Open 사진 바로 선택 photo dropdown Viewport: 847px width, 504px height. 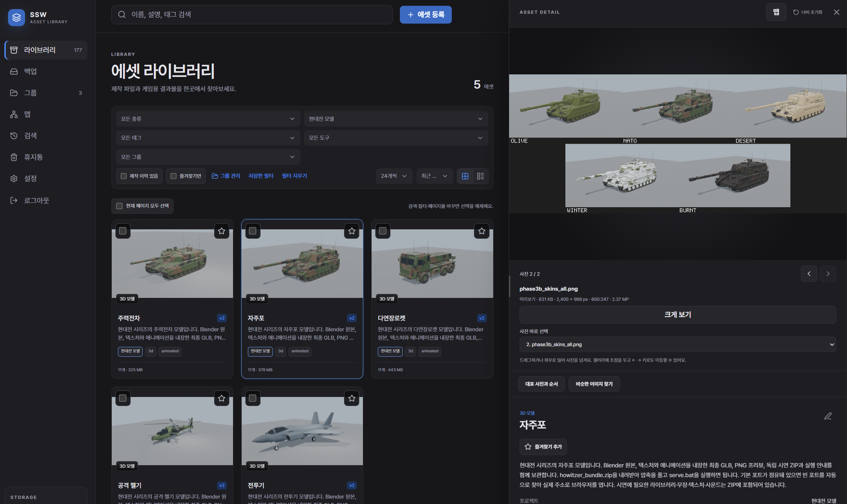(678, 344)
